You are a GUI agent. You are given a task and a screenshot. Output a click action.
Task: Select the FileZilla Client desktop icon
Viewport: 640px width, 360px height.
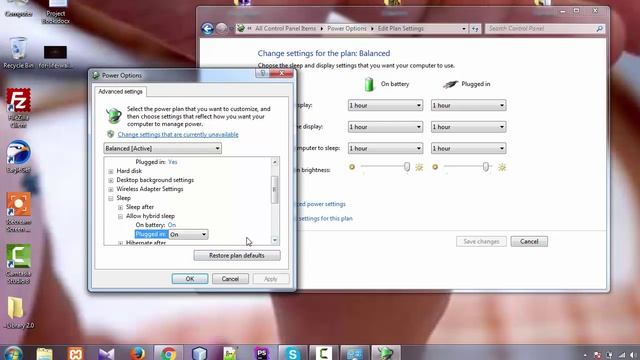(18, 108)
